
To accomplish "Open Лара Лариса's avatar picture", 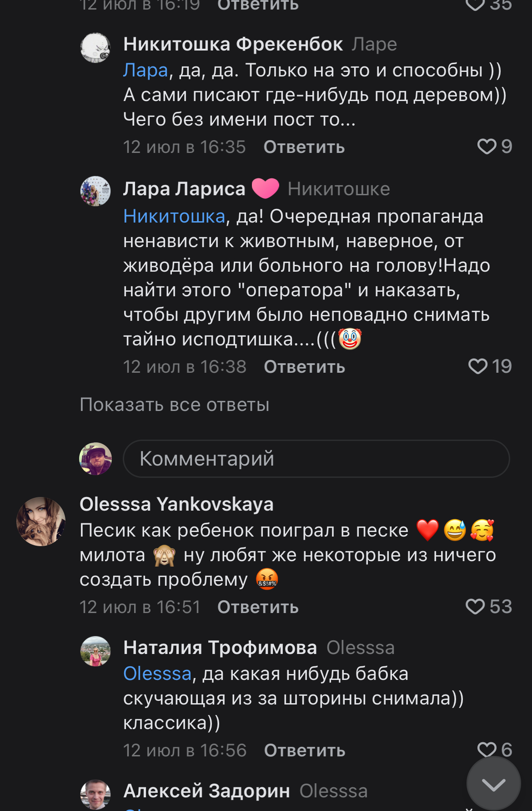I will point(95,191).
